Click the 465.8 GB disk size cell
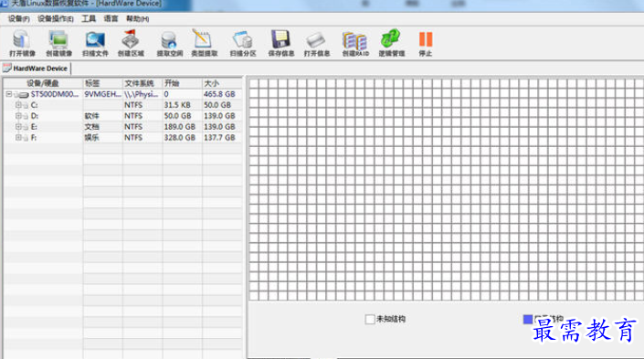This screenshot has height=359, width=644. tap(220, 94)
